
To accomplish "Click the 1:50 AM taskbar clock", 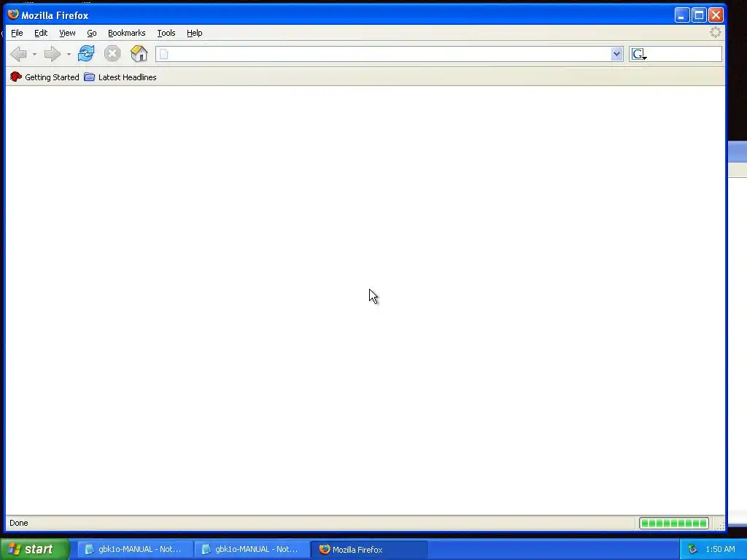I will pos(720,549).
